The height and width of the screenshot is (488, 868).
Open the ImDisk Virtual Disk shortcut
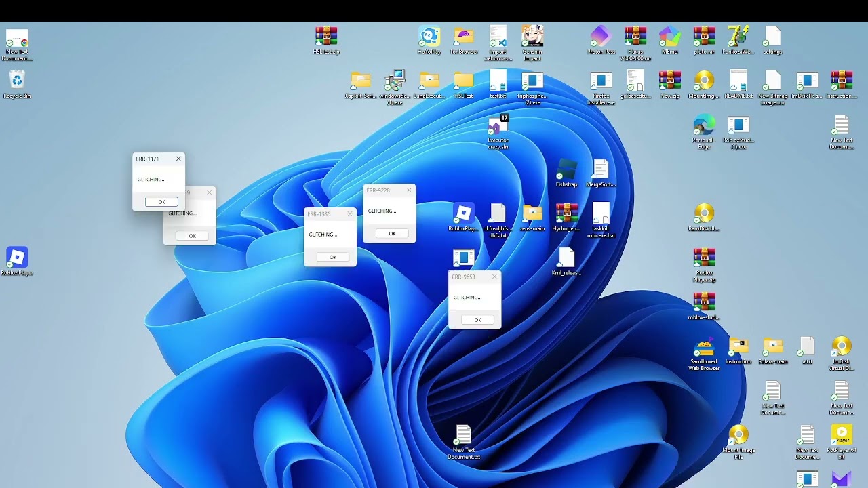point(841,354)
